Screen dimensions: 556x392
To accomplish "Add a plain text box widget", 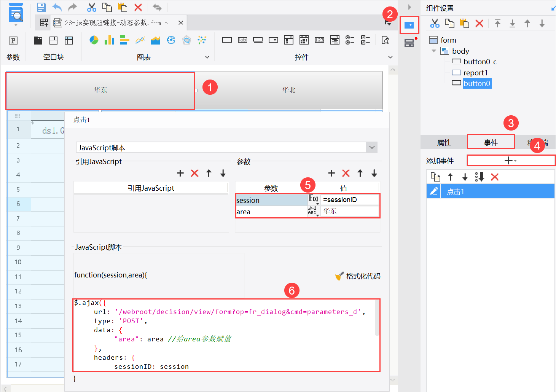I will [227, 40].
